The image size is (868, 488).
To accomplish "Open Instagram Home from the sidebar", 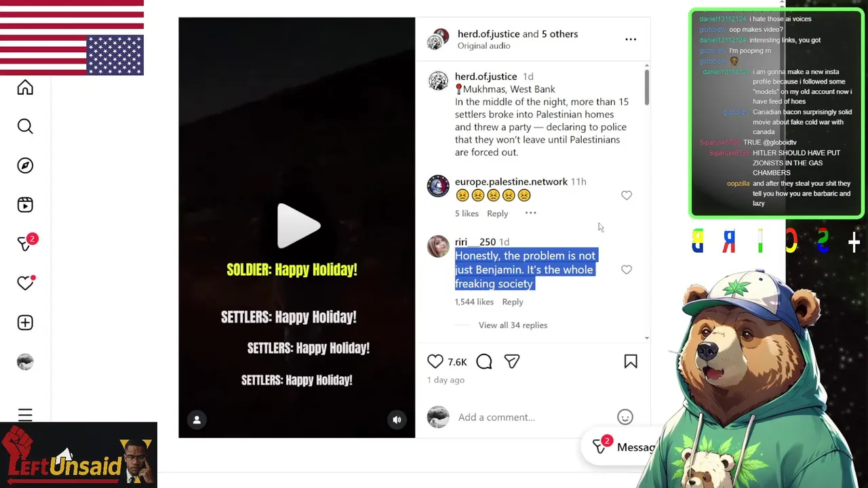I will coord(25,87).
